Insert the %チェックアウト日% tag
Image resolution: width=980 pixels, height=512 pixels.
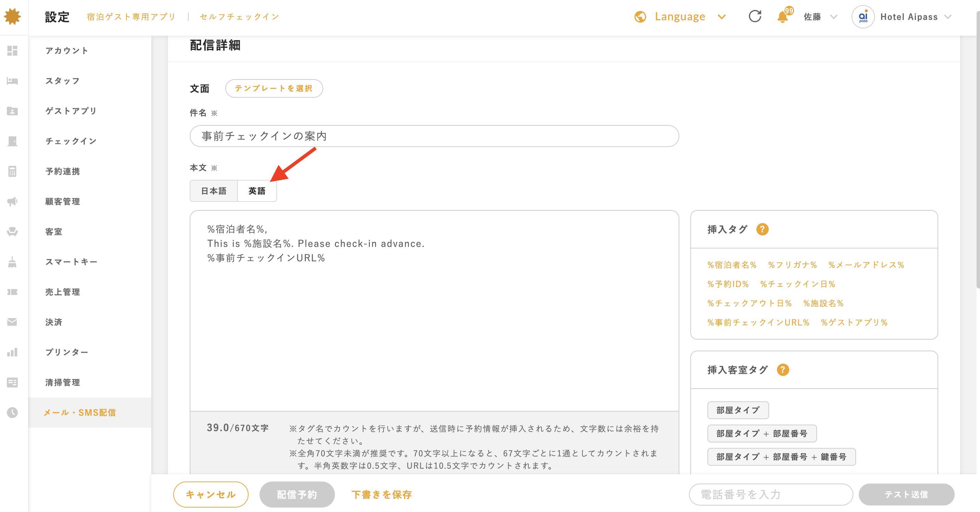pyautogui.click(x=750, y=303)
